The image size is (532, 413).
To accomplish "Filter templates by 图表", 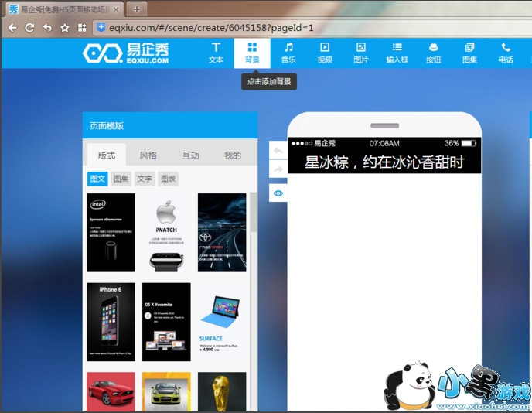I will 168,179.
